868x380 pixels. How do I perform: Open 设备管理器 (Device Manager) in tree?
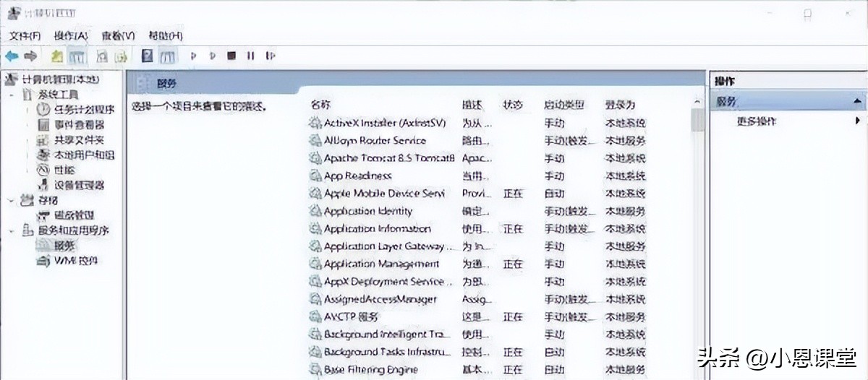(79, 185)
